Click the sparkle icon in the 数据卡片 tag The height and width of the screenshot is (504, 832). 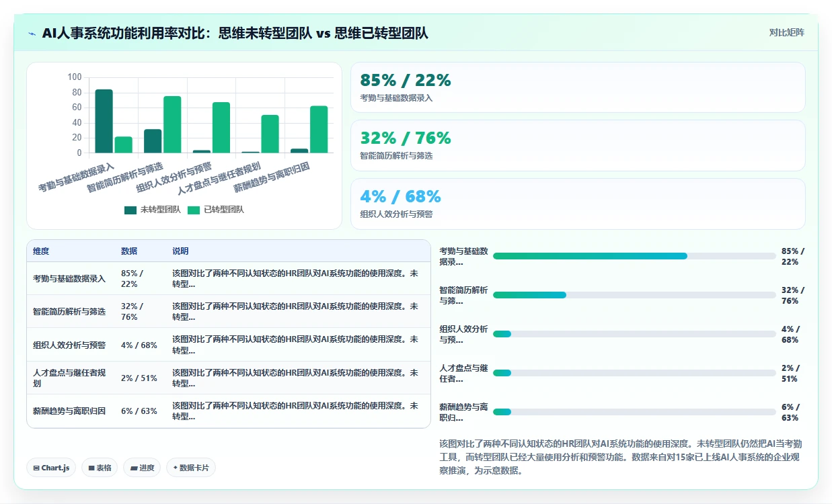click(x=176, y=468)
